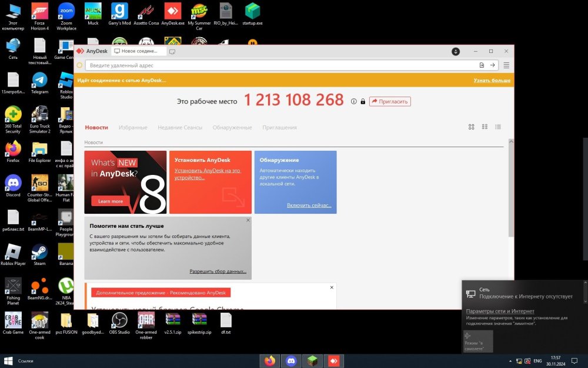The height and width of the screenshot is (368, 588).
Task: Open Garry's Mod desktop icon
Action: click(119, 14)
